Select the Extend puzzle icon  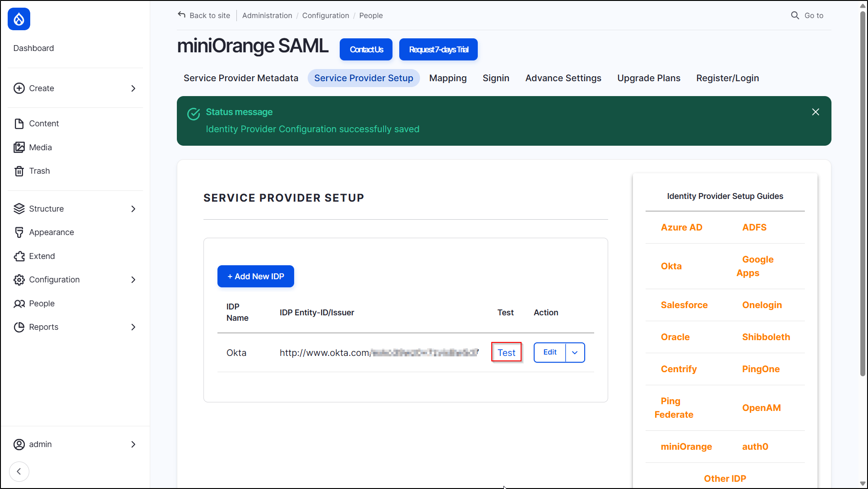[x=19, y=256]
